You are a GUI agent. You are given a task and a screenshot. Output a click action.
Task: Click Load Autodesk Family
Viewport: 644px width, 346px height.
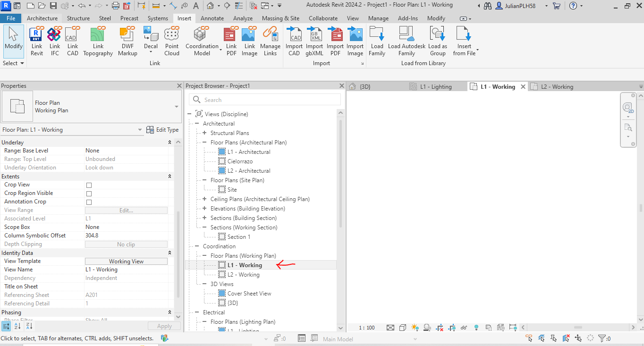coord(407,42)
